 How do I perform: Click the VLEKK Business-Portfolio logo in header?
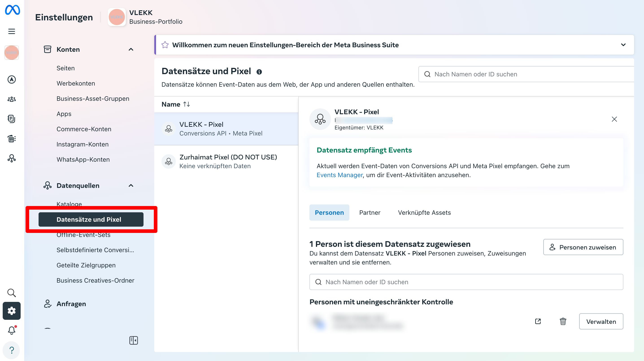click(x=117, y=17)
